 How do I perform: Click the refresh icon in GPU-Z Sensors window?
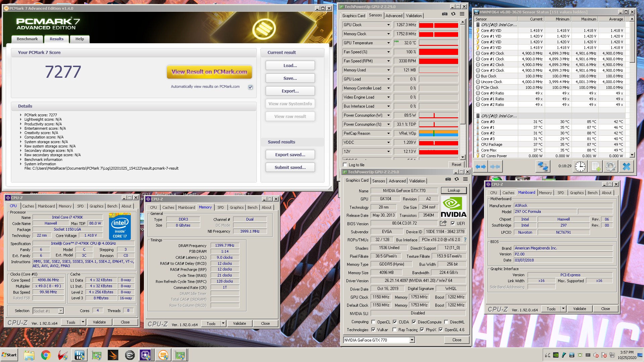pyautogui.click(x=453, y=14)
